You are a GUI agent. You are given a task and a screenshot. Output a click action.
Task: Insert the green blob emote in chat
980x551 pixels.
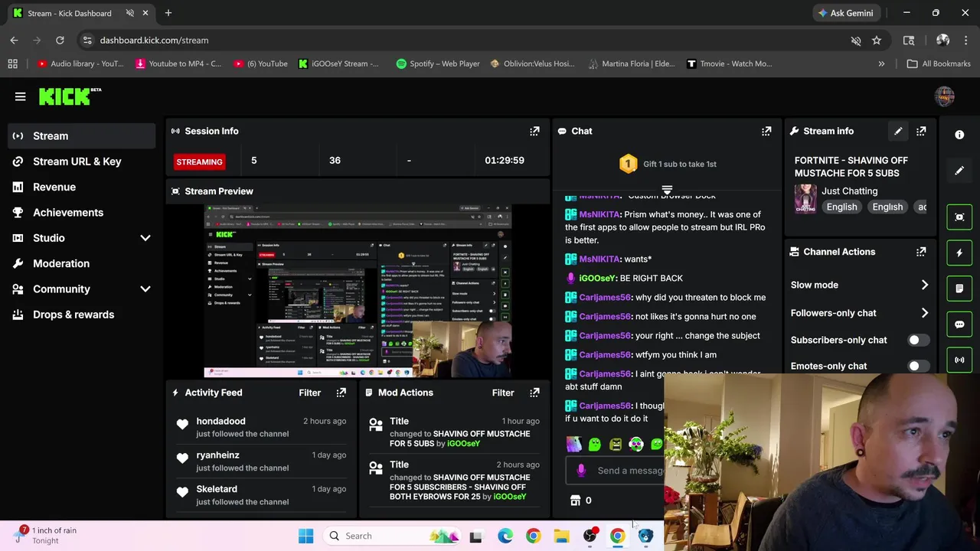point(595,444)
